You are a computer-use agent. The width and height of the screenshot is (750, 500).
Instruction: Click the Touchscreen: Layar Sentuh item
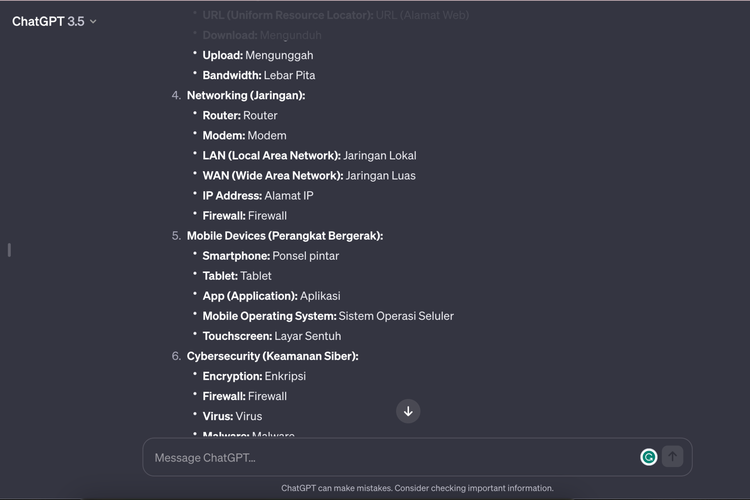point(271,335)
